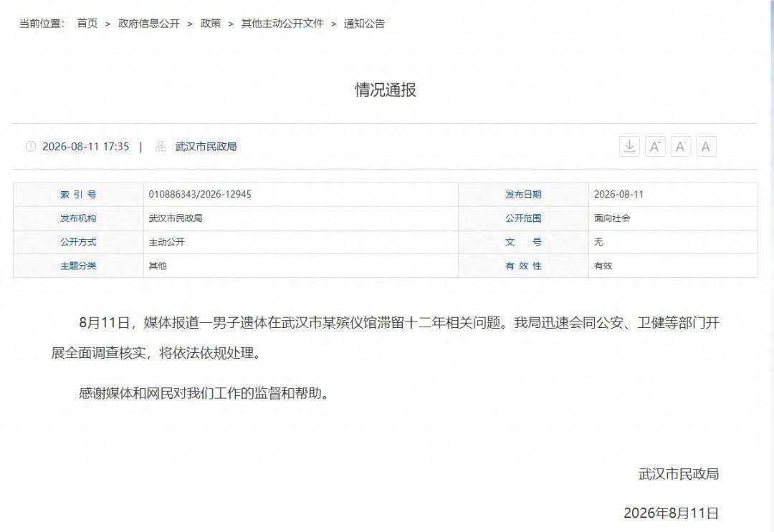This screenshot has width=774, height=532.
Task: Click 武汉市民政局 source link next to the timestamp
Action: (206, 147)
